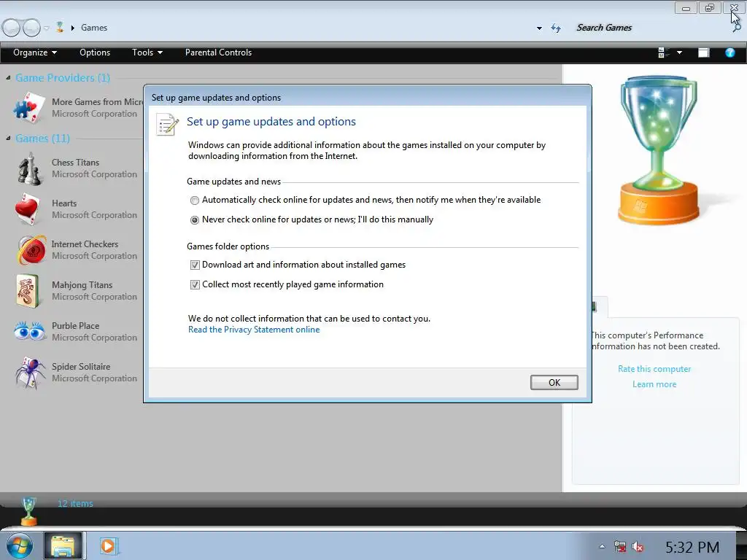Toggle the preview pane icon

tap(704, 52)
